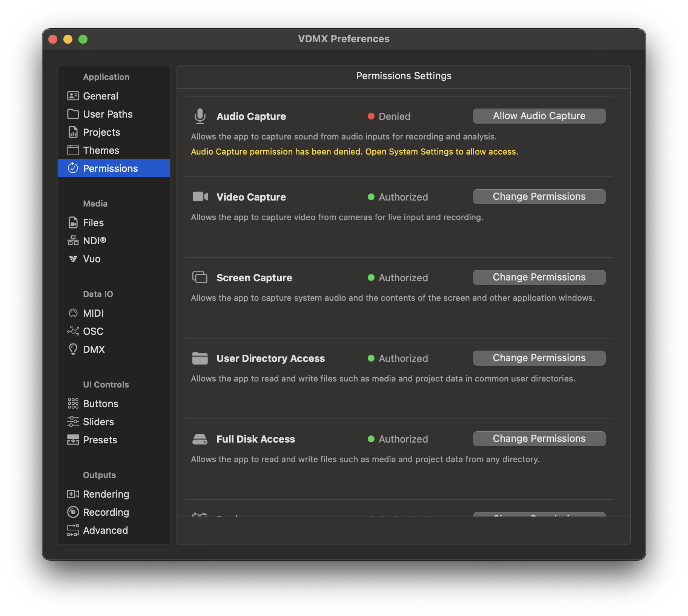Show Rendering output settings
The width and height of the screenshot is (688, 616).
[114, 494]
